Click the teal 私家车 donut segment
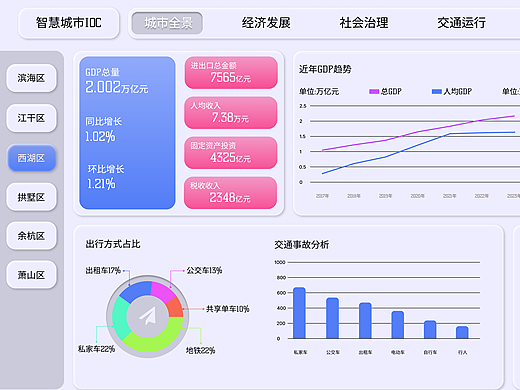The width and height of the screenshot is (520, 390). point(120,318)
